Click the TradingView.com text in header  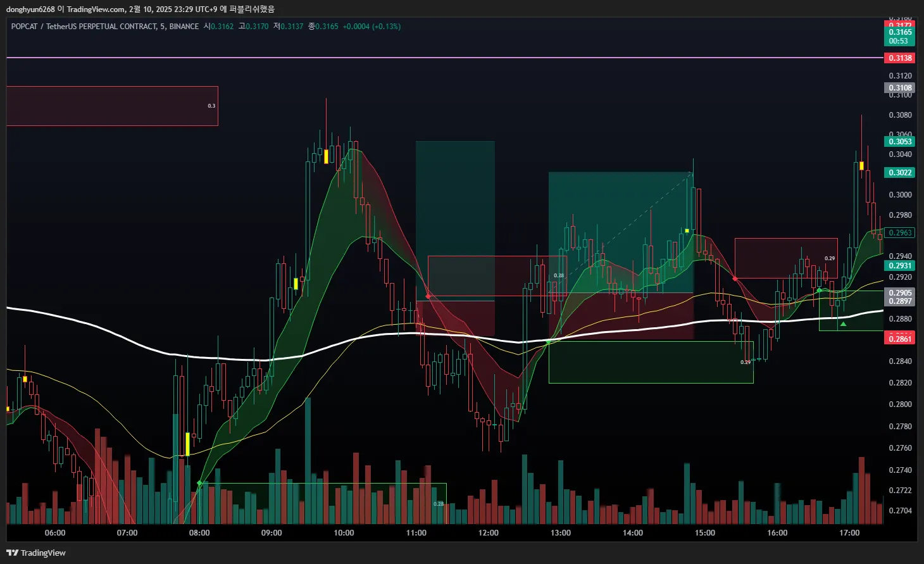[96, 9]
